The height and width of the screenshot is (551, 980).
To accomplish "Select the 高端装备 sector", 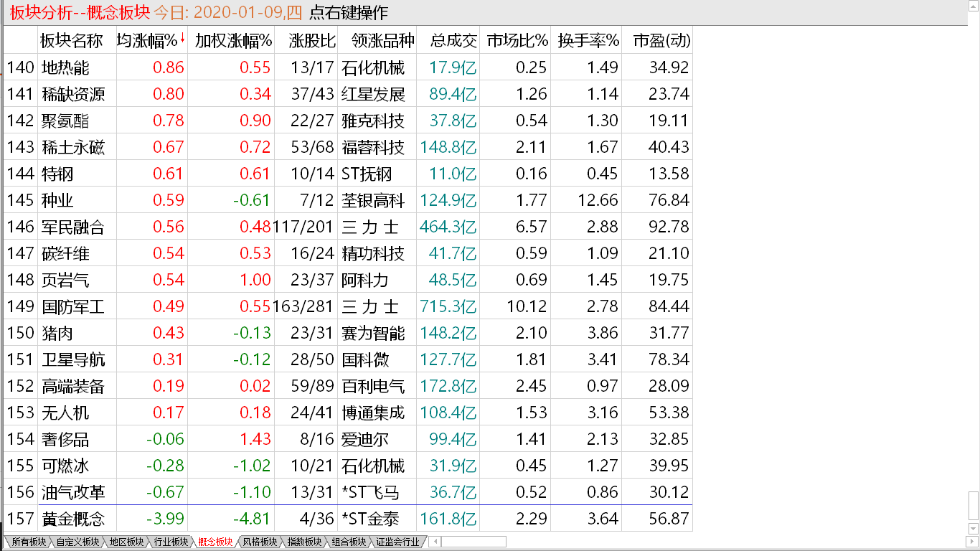I will point(73,386).
